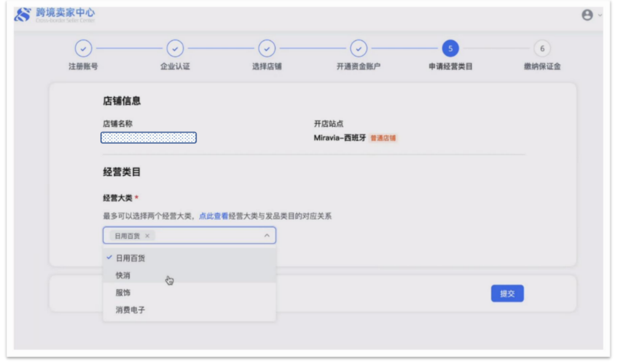The width and height of the screenshot is (621, 364).
Task: Click the orange 普通店铺 tag
Action: click(383, 138)
